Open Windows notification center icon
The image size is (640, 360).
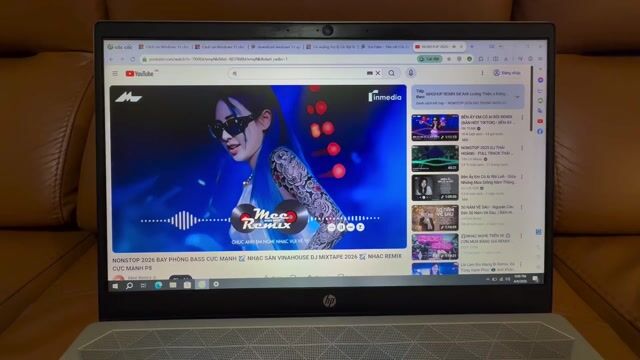point(535,279)
